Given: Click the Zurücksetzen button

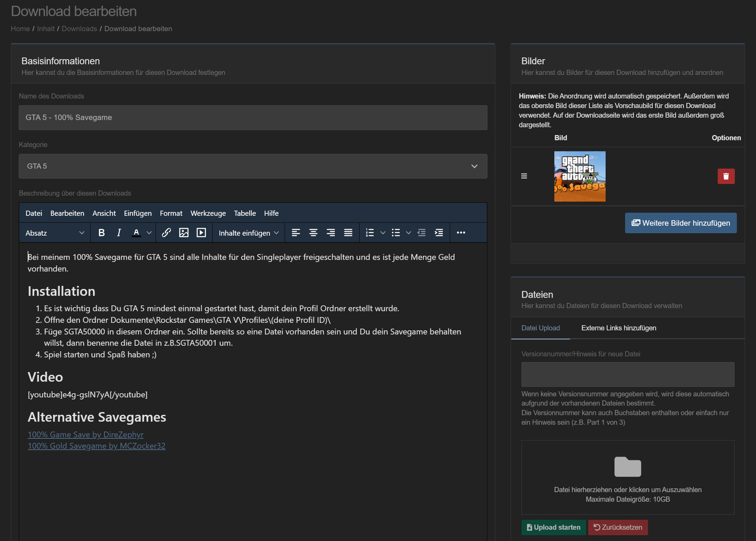Looking at the screenshot, I should click(618, 527).
